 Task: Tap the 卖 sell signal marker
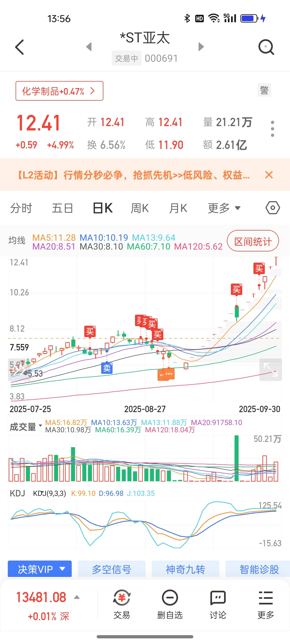[107, 368]
